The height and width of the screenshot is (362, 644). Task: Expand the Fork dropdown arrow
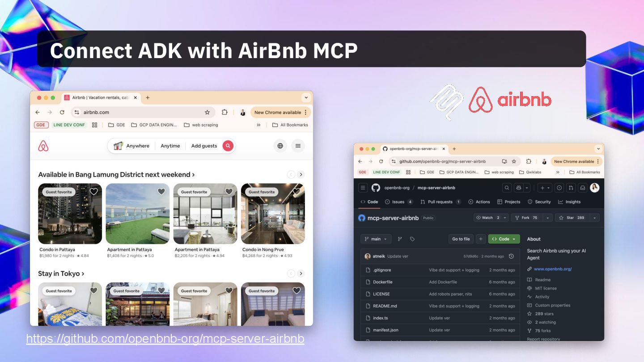pos(547,218)
